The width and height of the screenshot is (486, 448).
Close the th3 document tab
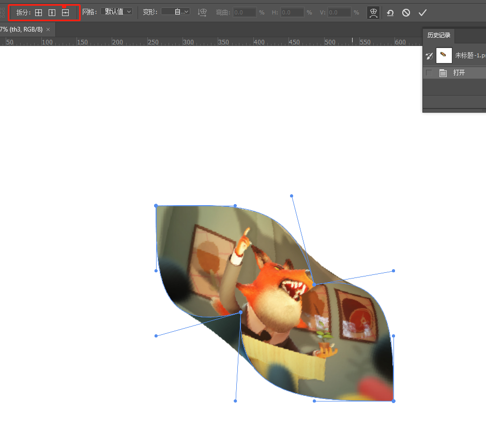[48, 29]
